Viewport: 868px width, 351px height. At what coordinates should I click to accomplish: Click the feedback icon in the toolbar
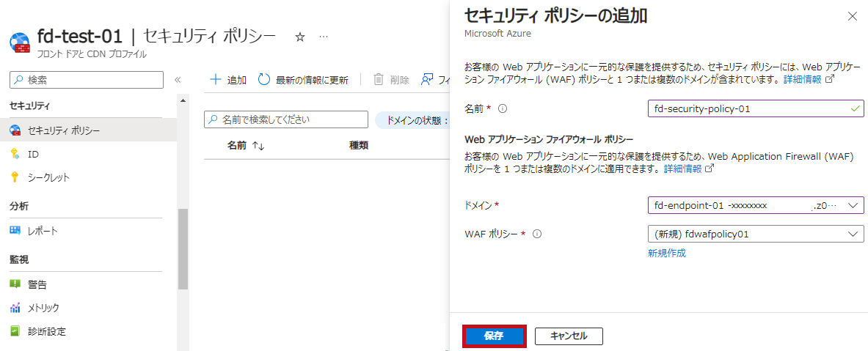click(x=427, y=80)
